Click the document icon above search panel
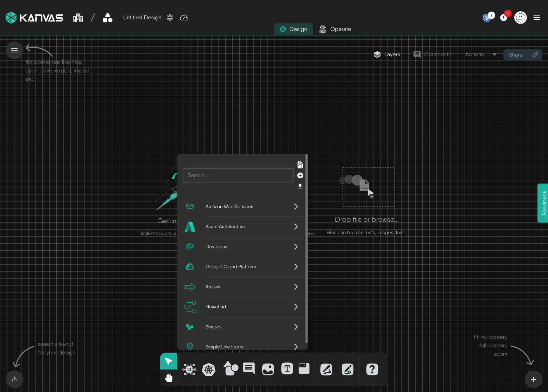Viewport: 548px width, 392px height. coord(300,165)
